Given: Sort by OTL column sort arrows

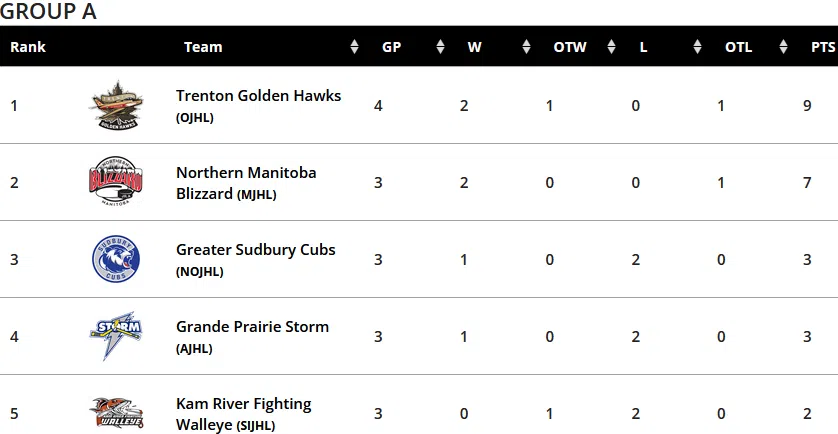Looking at the screenshot, I should tap(783, 47).
